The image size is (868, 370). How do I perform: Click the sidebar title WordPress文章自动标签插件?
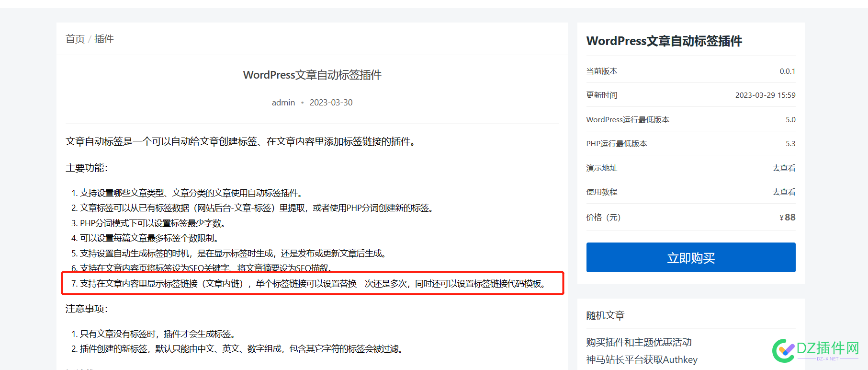pyautogui.click(x=664, y=41)
